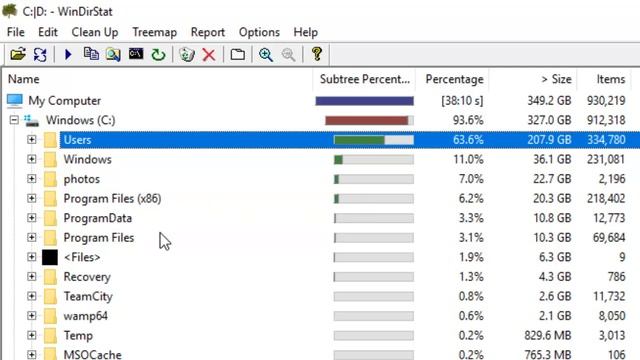Click the black <Files> icon

[x=50, y=258]
